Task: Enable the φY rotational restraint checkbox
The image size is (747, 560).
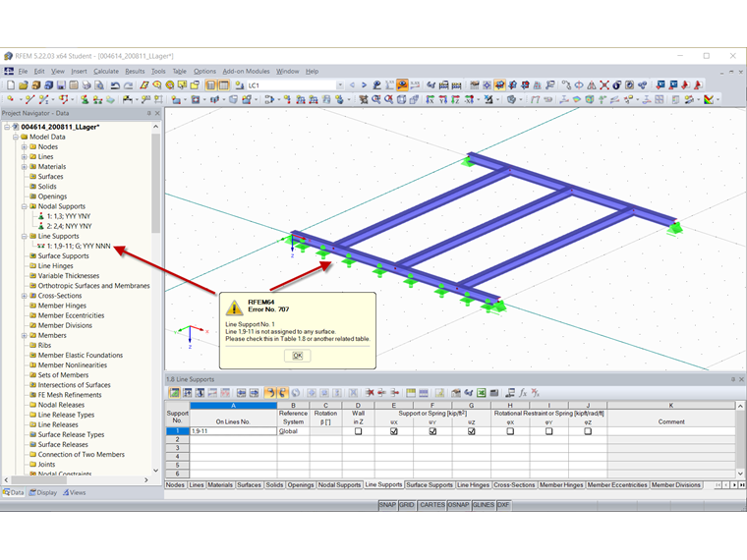Action: [x=548, y=431]
